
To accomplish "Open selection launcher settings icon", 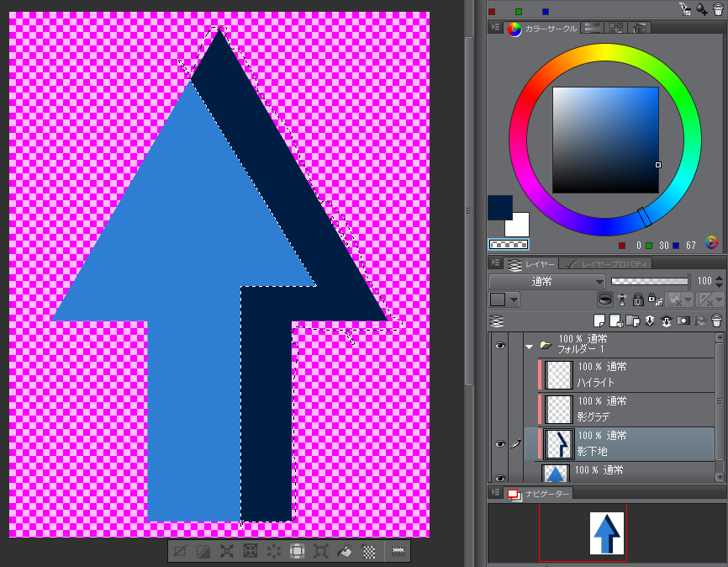I will point(398,552).
